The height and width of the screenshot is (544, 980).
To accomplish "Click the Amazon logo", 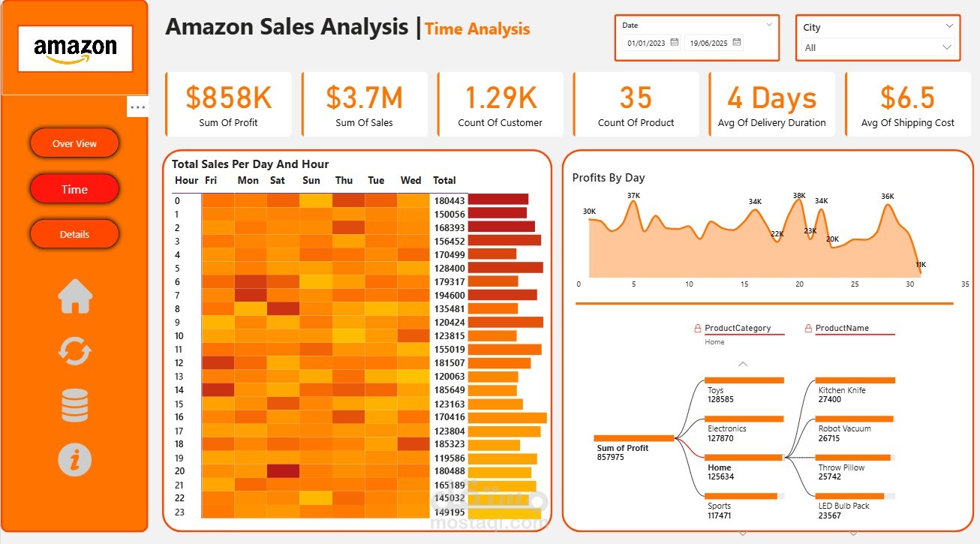I will [x=75, y=49].
